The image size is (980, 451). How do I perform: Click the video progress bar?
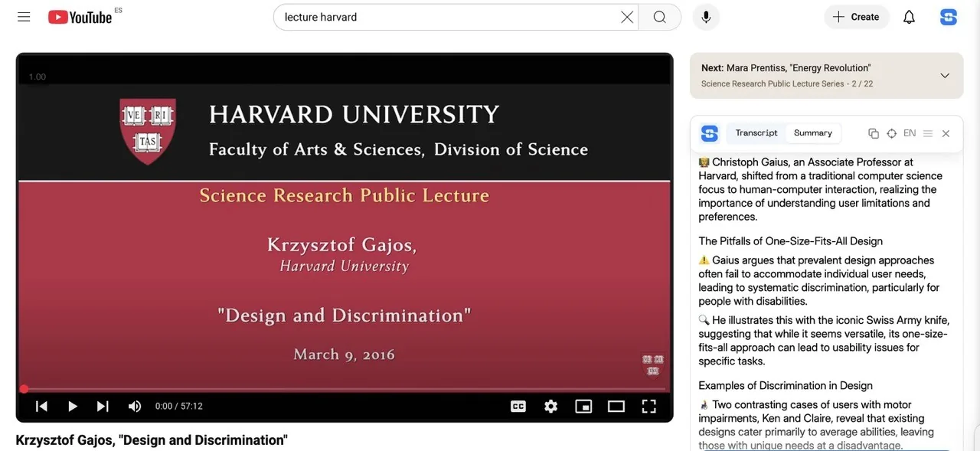[345, 389]
